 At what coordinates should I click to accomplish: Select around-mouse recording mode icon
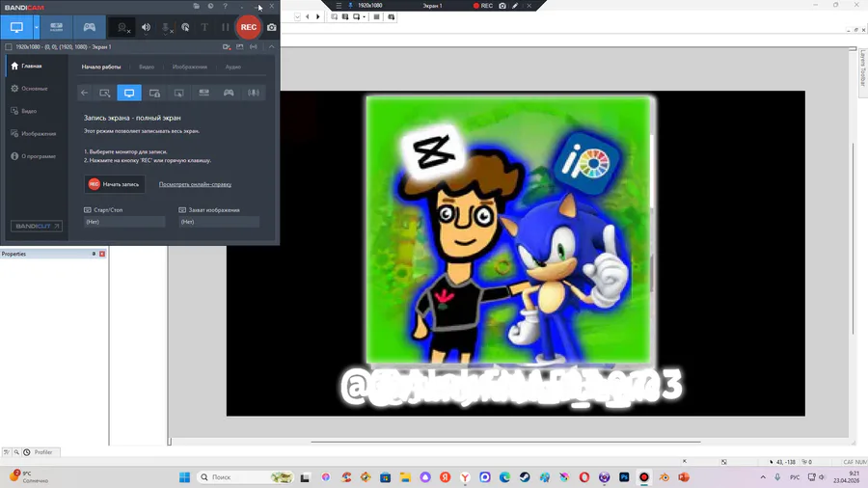178,93
